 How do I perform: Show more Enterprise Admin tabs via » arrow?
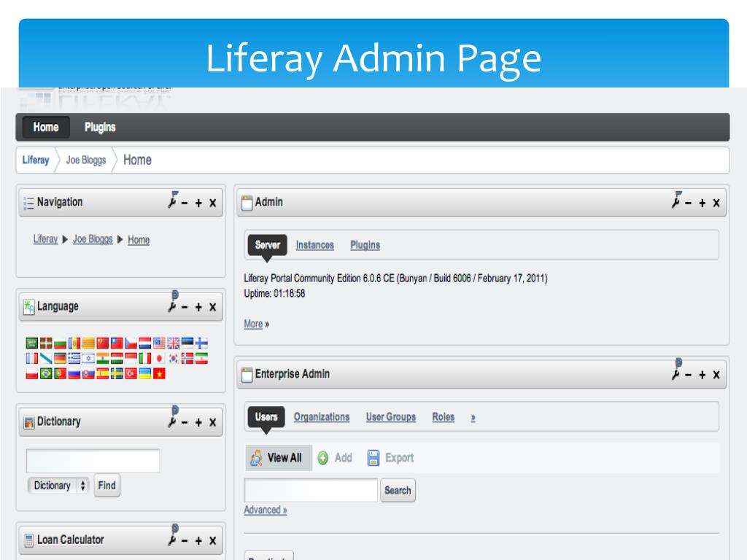(473, 418)
